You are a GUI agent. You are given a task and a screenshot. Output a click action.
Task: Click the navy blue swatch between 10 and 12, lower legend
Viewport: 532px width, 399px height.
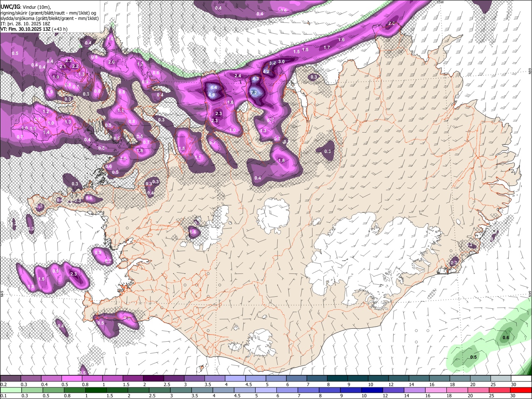point(372,390)
